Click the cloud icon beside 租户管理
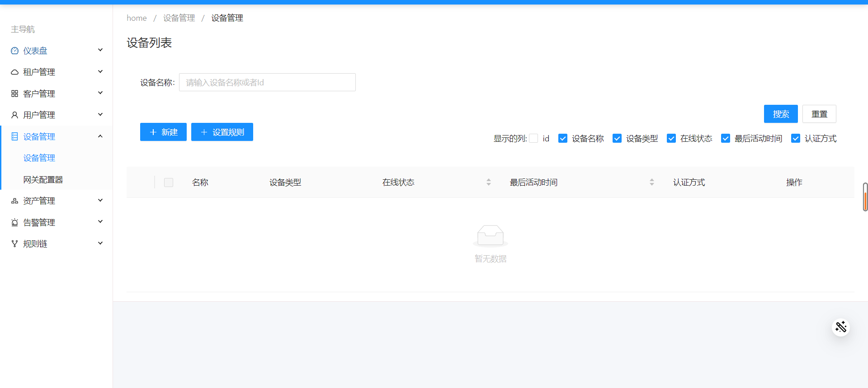This screenshot has width=868, height=388. 14,72
